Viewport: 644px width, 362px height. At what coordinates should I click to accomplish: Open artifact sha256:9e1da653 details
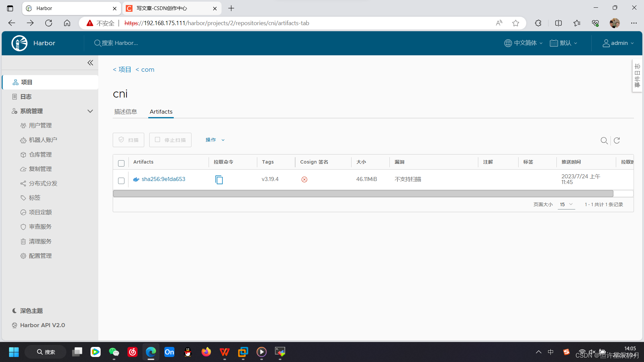[x=163, y=179]
